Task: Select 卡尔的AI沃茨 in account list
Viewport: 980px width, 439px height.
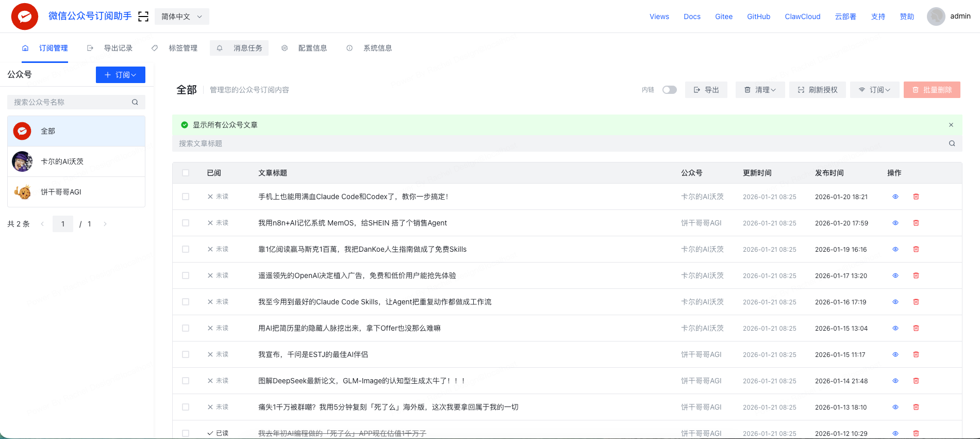Action: (76, 161)
